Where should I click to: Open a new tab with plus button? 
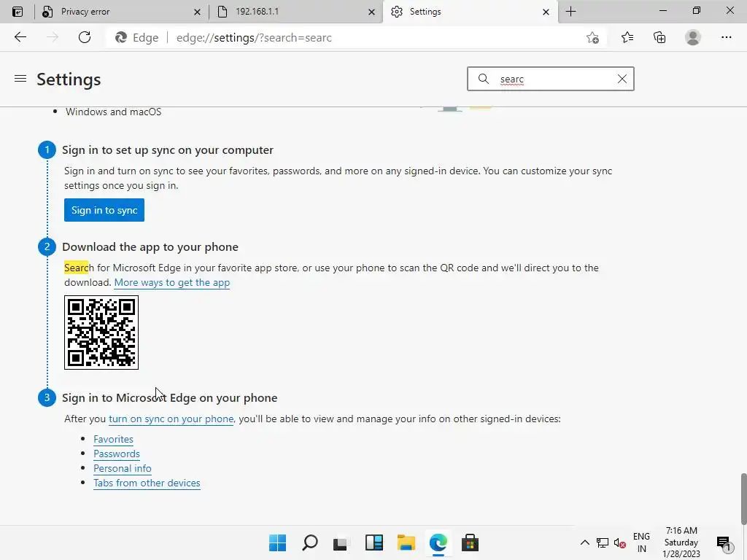click(570, 12)
